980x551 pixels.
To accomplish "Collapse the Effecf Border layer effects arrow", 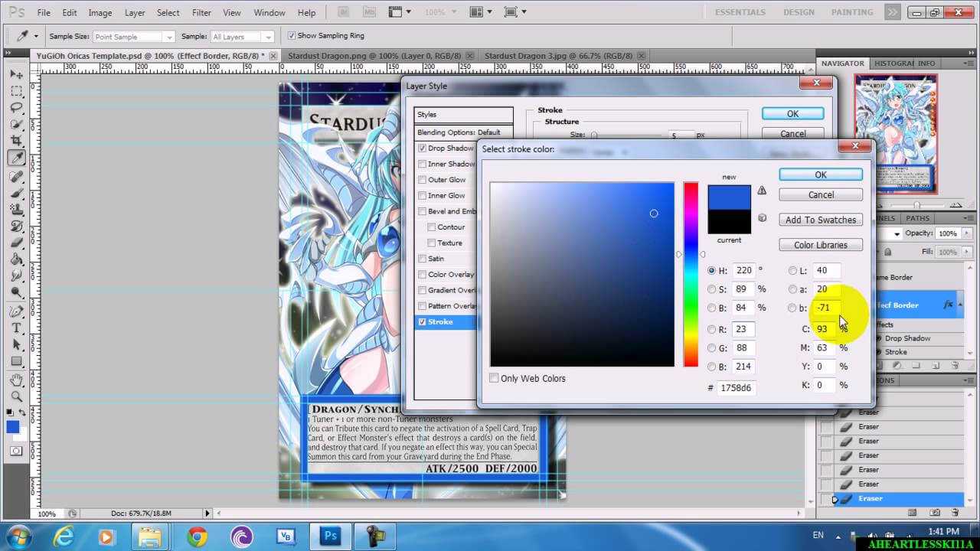I will click(959, 305).
